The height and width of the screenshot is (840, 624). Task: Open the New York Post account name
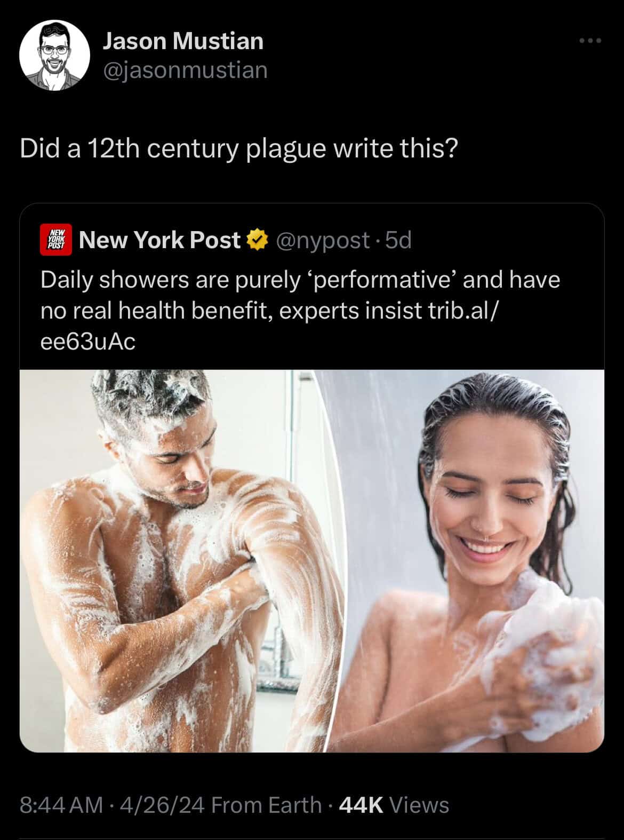pos(159,240)
